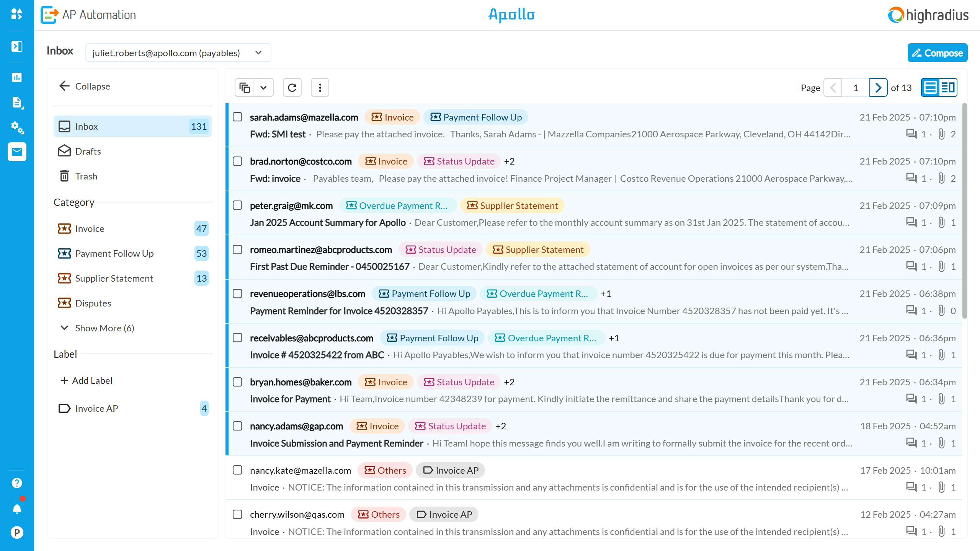Expand +2 extra tags on nancy.adams email

pyautogui.click(x=501, y=426)
